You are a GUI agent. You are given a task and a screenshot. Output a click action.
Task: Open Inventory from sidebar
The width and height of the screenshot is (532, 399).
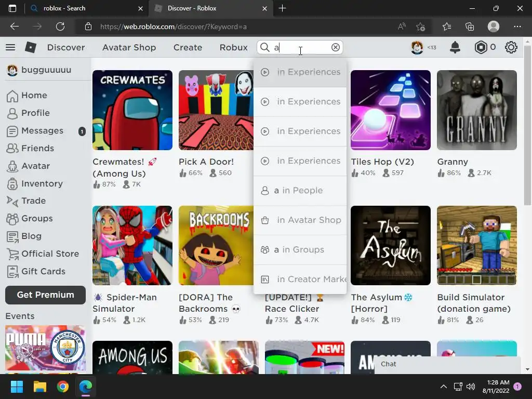35,183
